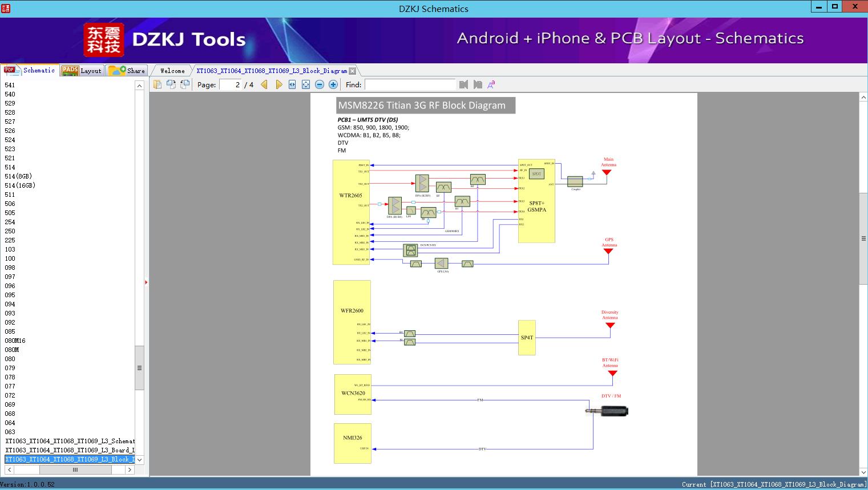Click the page number input field
This screenshot has height=490, width=868.
pos(231,84)
